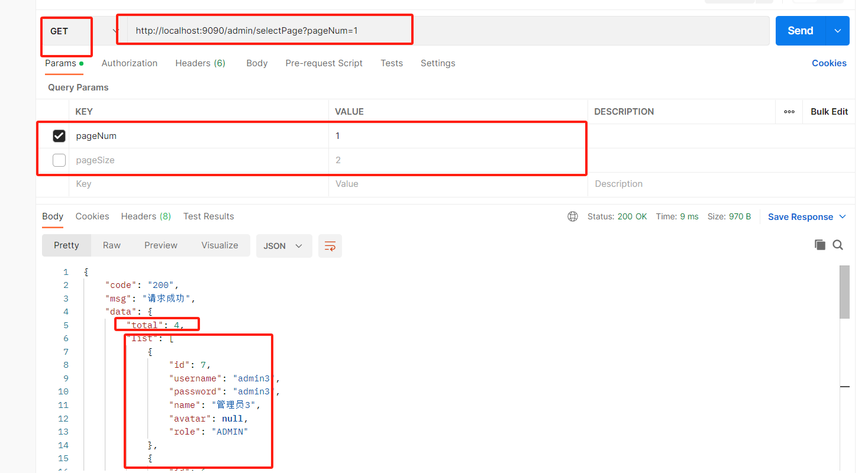This screenshot has height=473, width=868.
Task: Click the Query Params heading
Action: pos(78,88)
